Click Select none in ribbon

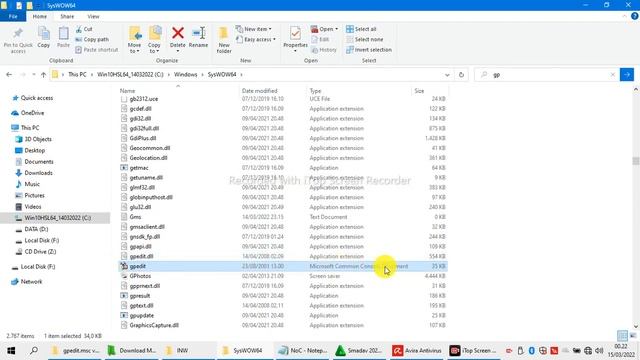click(364, 40)
